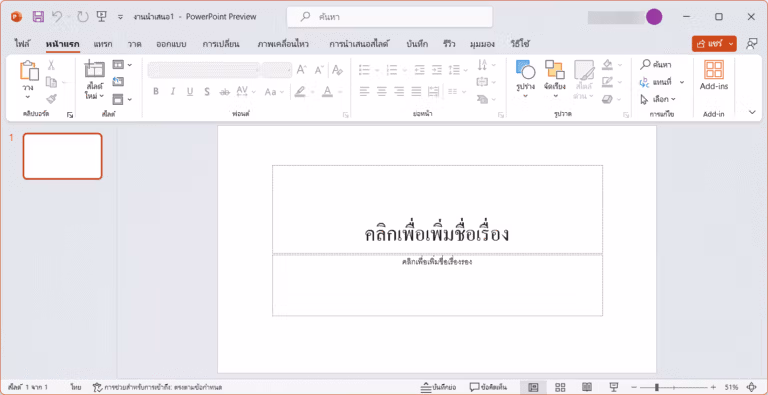
Task: Click the orange แชร์ (Share) button
Action: [x=714, y=44]
